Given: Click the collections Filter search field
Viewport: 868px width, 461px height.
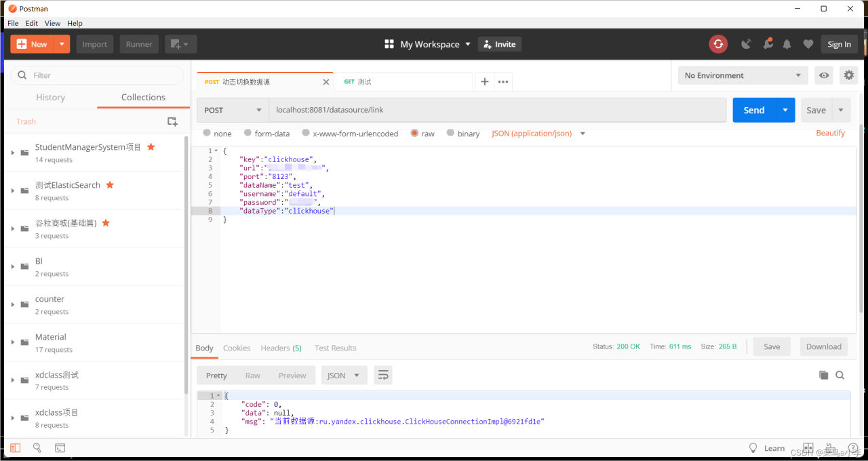Looking at the screenshot, I should point(97,75).
